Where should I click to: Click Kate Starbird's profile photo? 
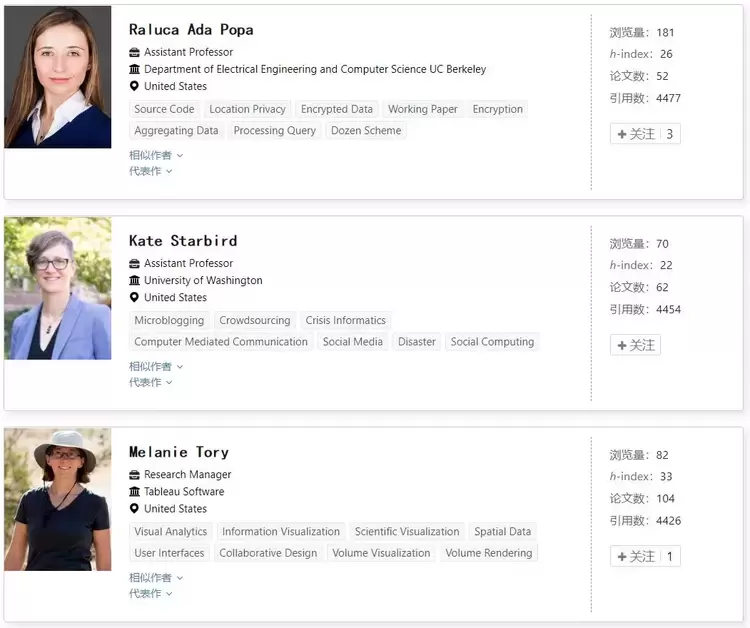[x=58, y=288]
